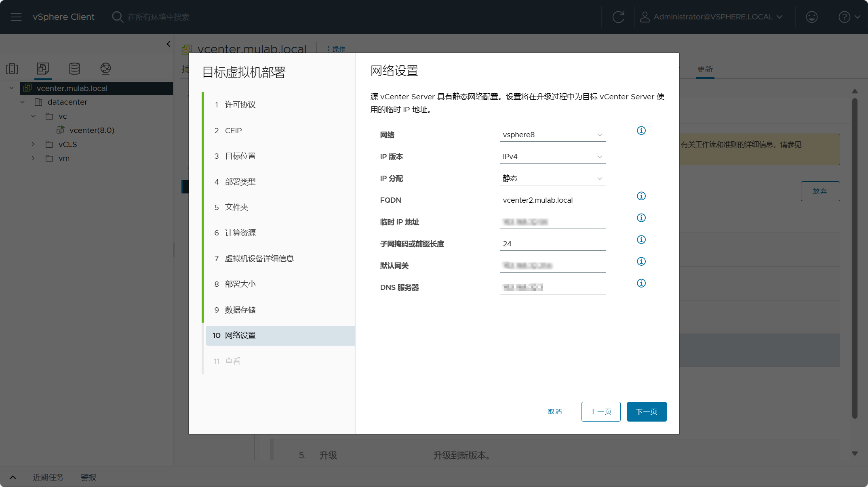Click the search all environments field
The height and width of the screenshot is (487, 868).
[x=158, y=17]
